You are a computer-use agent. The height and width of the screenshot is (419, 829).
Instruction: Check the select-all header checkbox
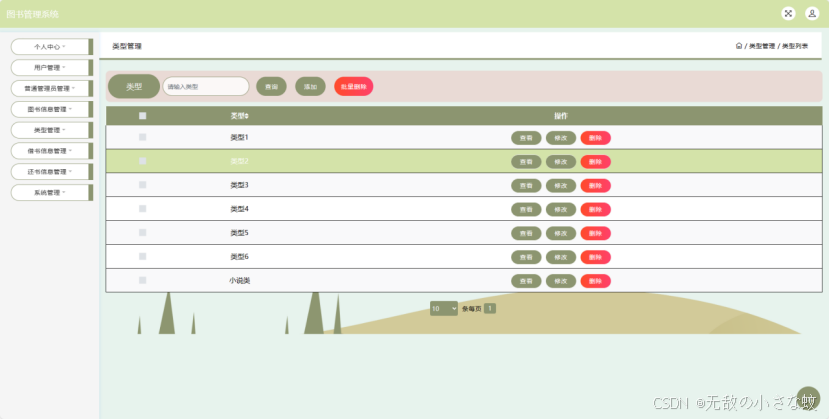(x=142, y=116)
